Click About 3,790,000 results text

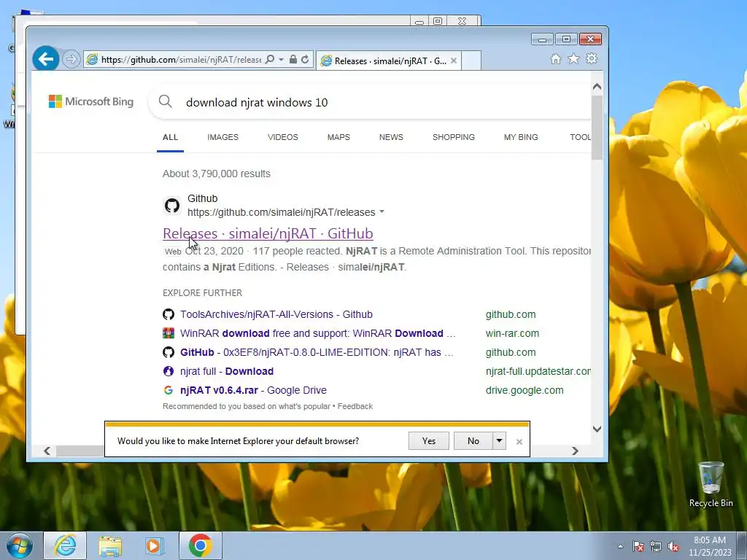point(216,174)
